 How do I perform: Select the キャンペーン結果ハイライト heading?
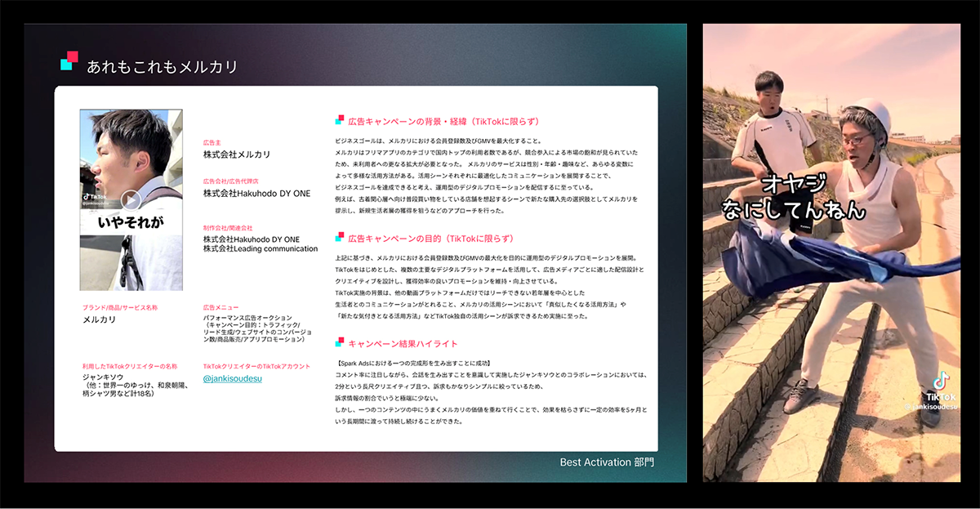403,344
